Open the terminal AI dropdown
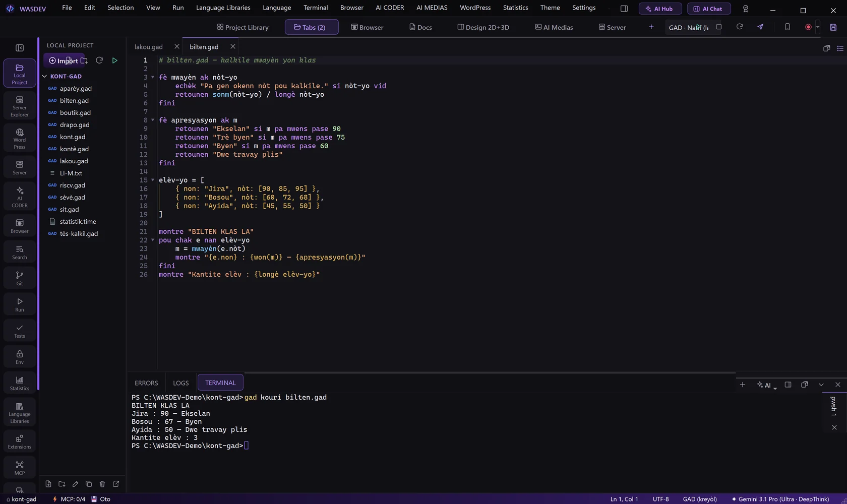The height and width of the screenshot is (504, 847). coord(767,385)
